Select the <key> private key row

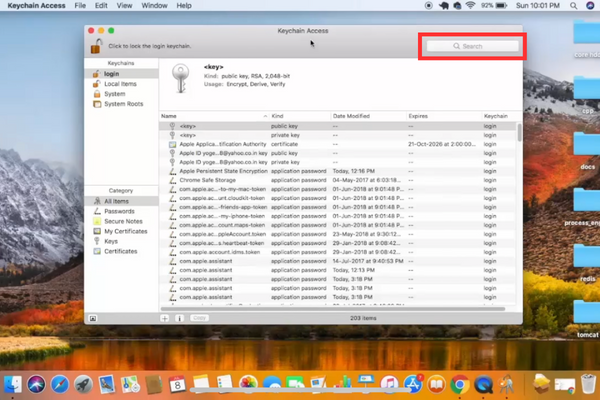338,135
